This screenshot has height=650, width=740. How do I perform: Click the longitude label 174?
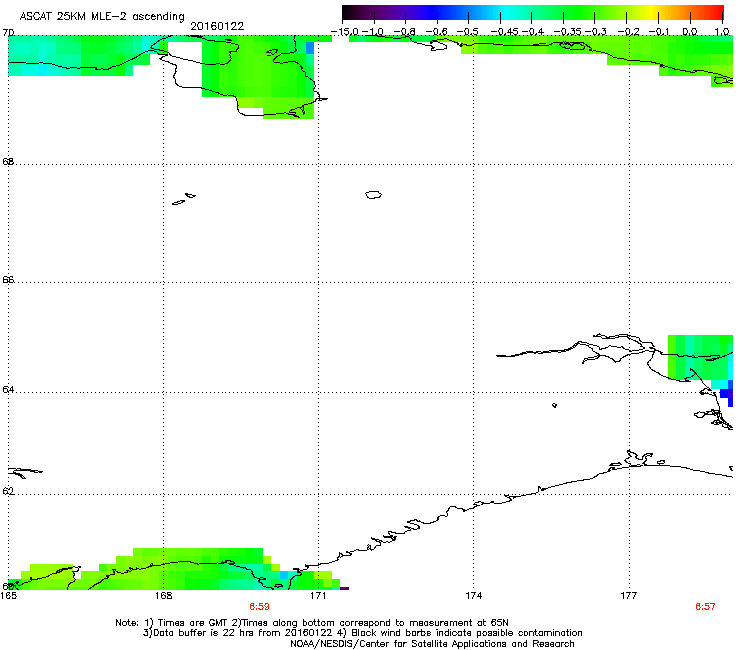coord(473,596)
